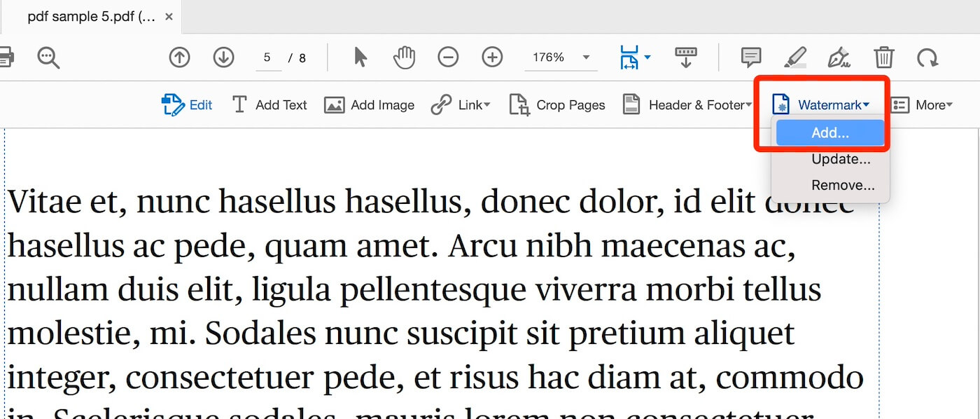Delete the page with trash icon

[x=884, y=57]
